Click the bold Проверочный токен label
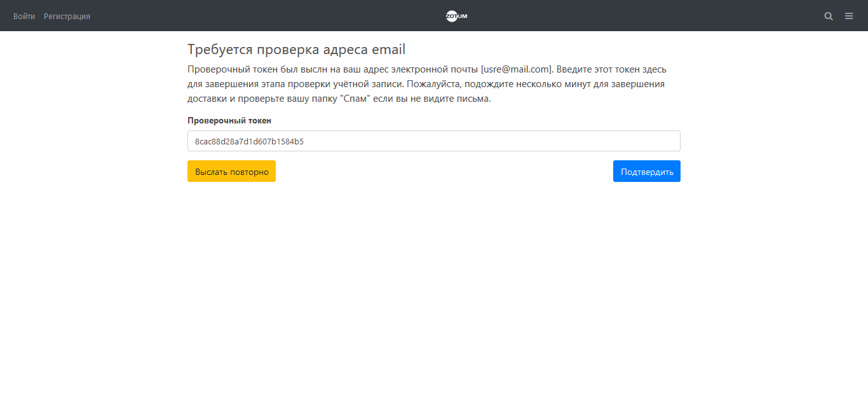868x416 pixels. (229, 120)
